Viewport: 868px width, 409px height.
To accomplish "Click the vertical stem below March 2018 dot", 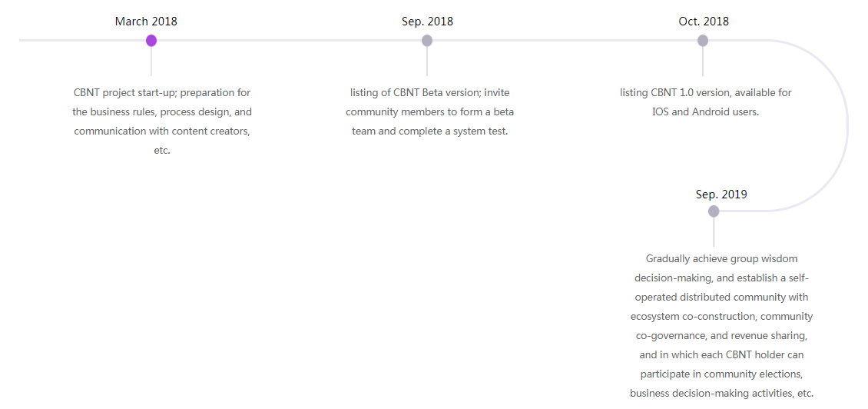I will click(x=151, y=63).
